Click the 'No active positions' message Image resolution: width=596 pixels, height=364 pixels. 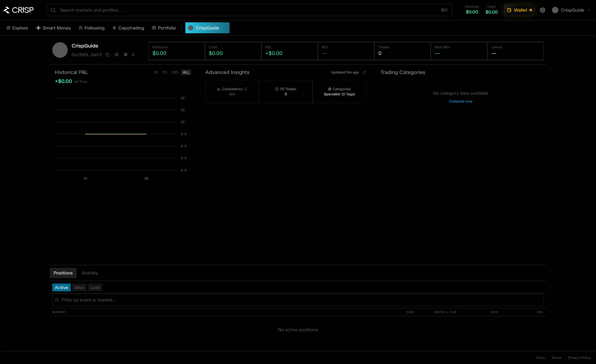click(x=298, y=330)
